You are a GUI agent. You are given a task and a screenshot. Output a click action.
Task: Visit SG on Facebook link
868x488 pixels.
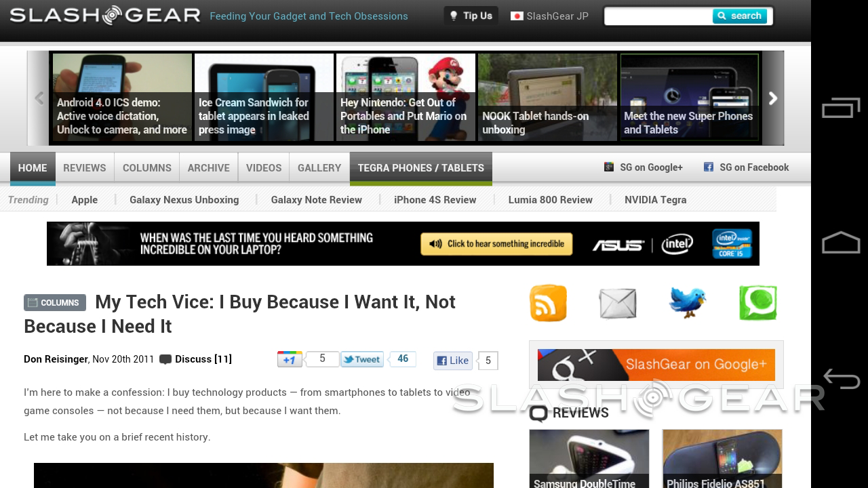pyautogui.click(x=746, y=167)
